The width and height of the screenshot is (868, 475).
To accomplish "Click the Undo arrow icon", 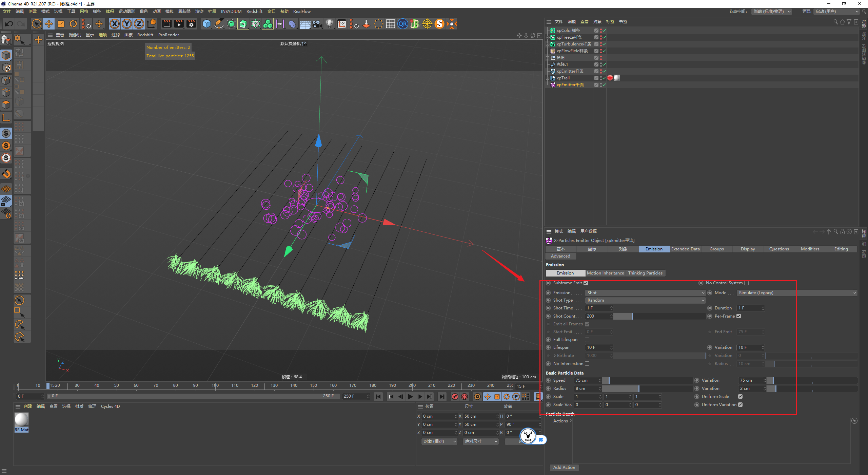I will pos(9,24).
